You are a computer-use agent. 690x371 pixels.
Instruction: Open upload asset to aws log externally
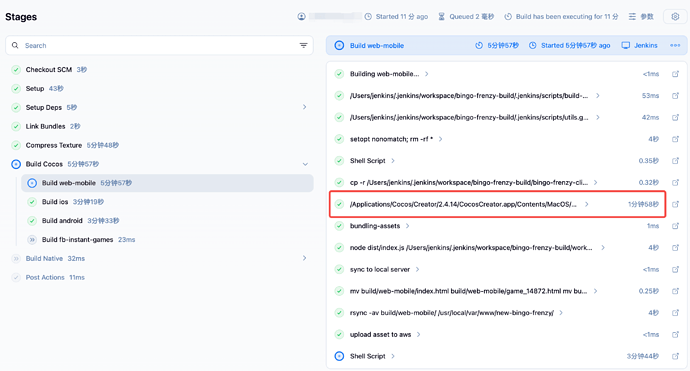tap(675, 334)
